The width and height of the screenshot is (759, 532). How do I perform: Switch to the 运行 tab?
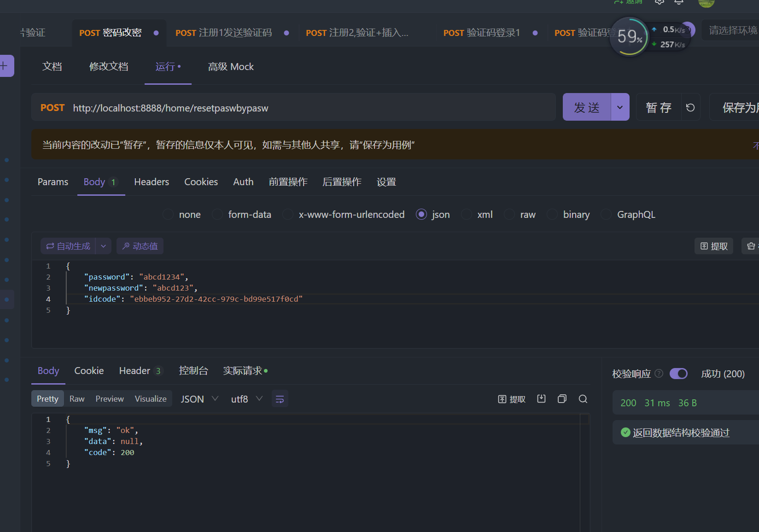coord(168,67)
